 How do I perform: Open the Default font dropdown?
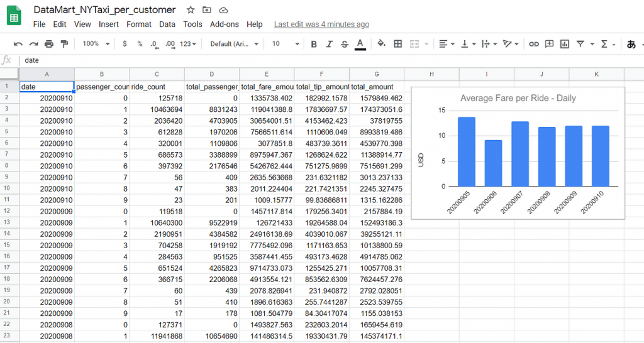pos(234,44)
